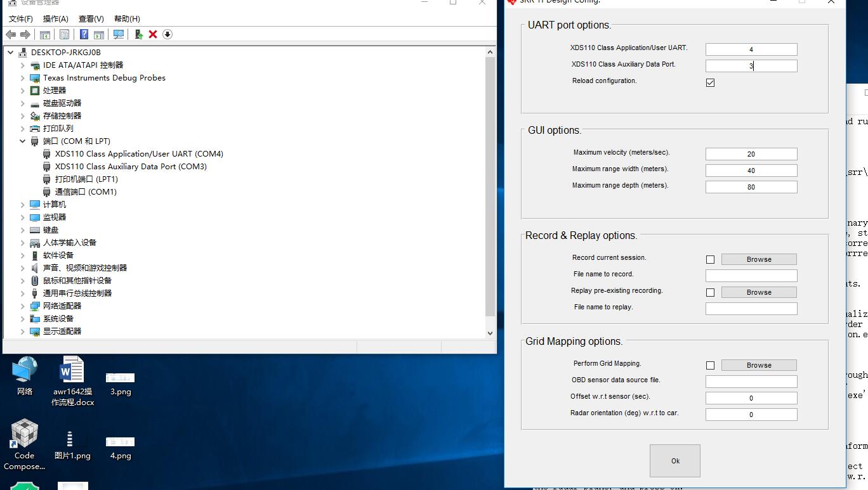868x490 pixels.
Task: Select the Code Composer desktop shortcut
Action: tap(24, 445)
